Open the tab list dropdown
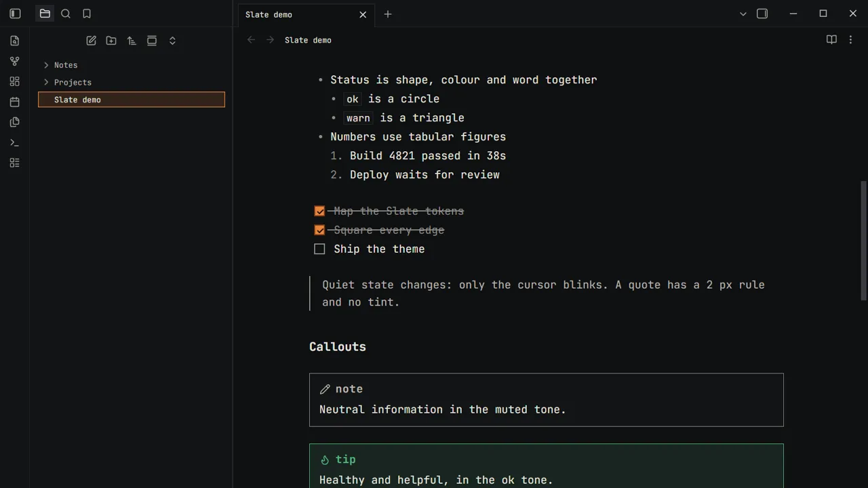 [x=743, y=14]
